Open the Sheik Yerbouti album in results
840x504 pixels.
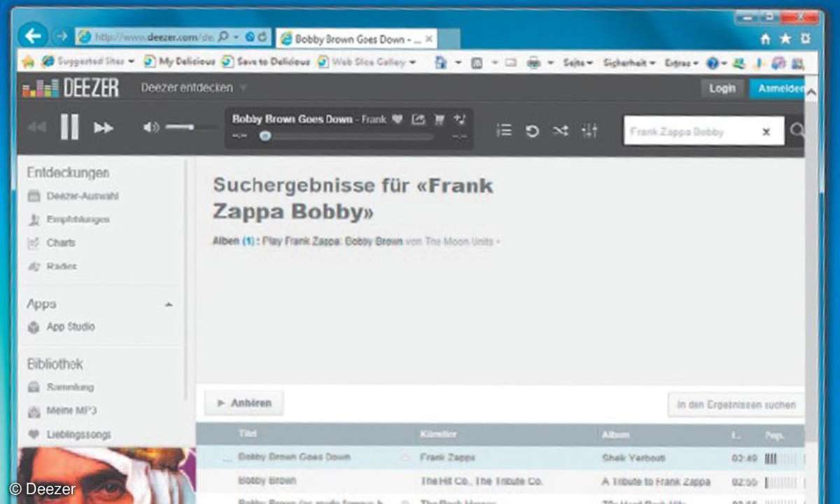[633, 458]
